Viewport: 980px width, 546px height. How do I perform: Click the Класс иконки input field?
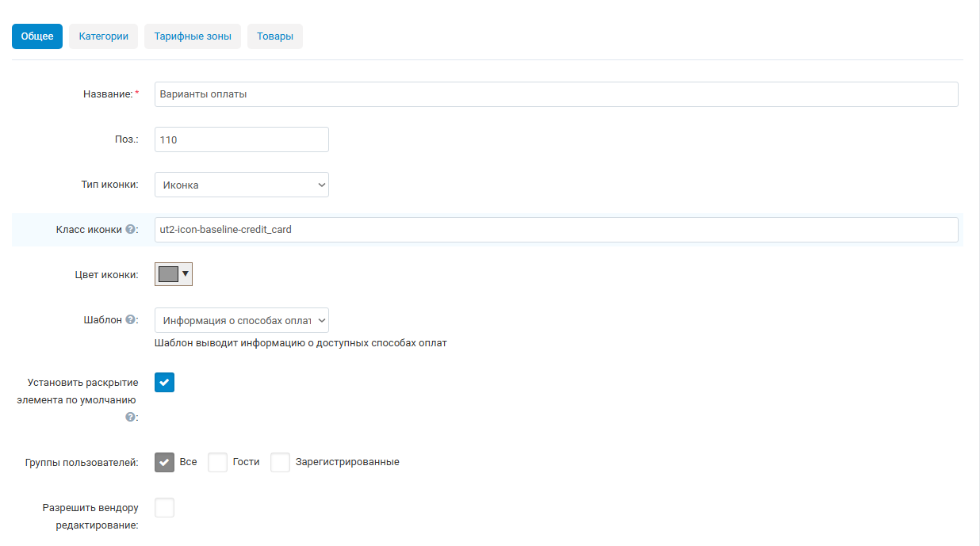point(556,230)
